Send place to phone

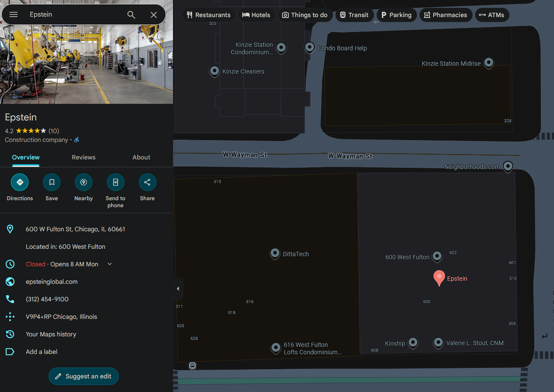(116, 182)
